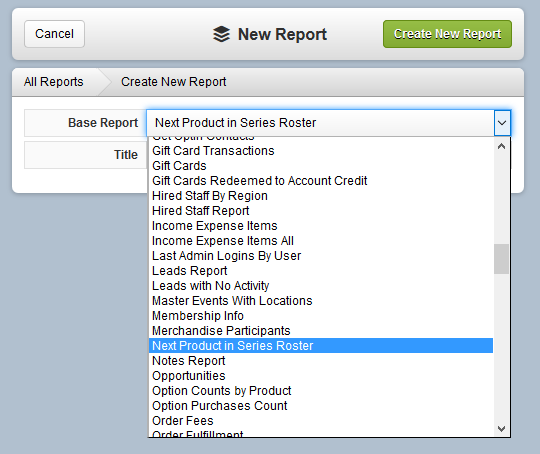Choose Leads Report option

(321, 271)
